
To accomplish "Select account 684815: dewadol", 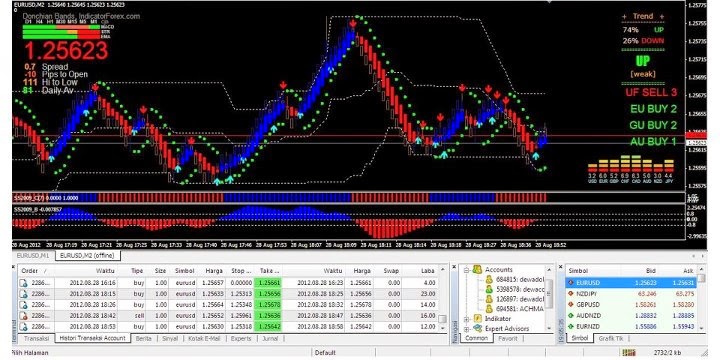I will coord(519,280).
